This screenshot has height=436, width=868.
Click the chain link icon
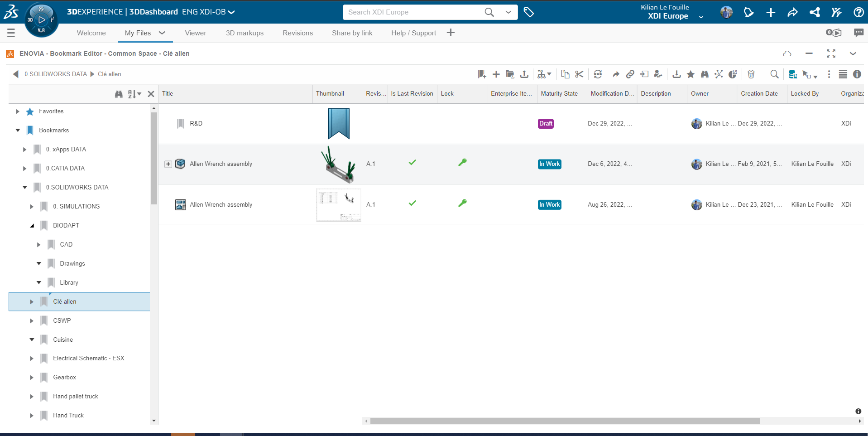pyautogui.click(x=630, y=74)
